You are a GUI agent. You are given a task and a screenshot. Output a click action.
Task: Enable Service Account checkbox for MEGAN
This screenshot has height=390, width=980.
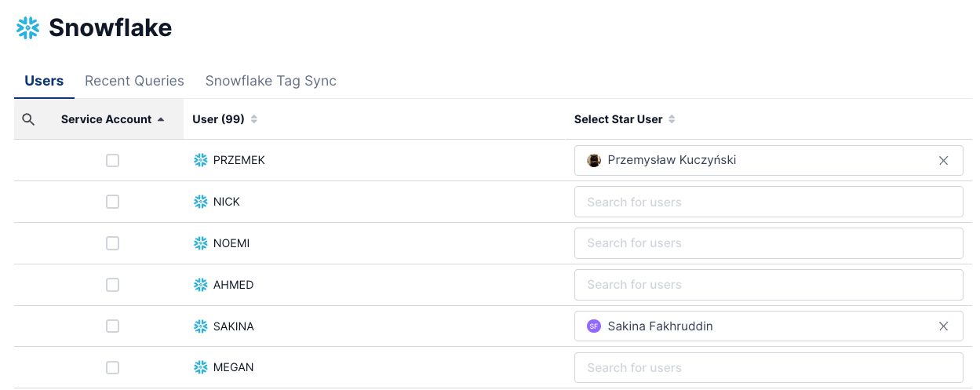click(112, 367)
